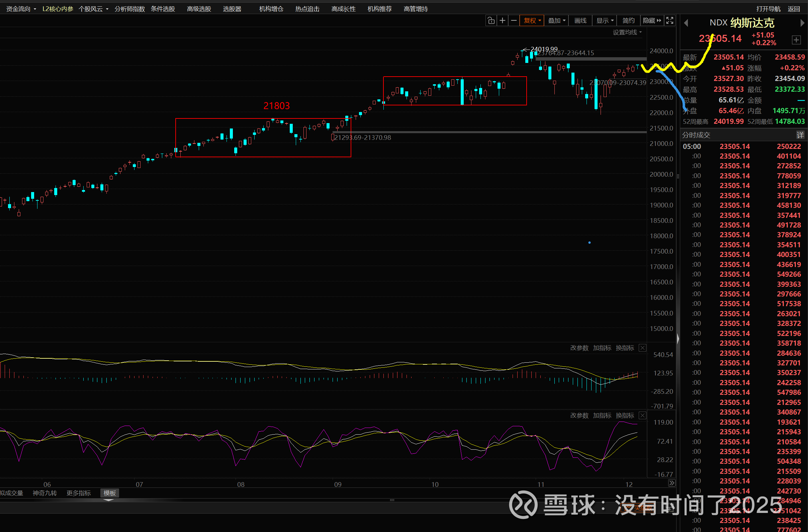Zoom in chart with plus icon

tap(503, 21)
